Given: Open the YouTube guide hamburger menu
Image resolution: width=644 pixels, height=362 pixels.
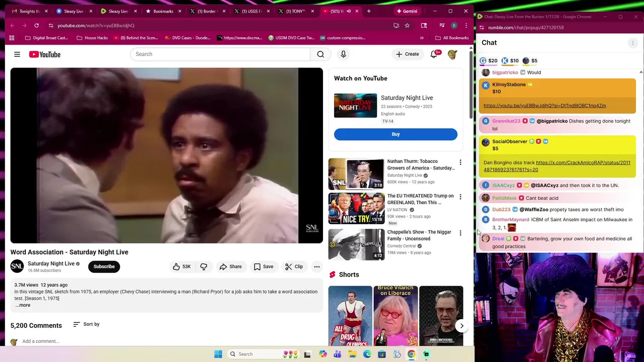Looking at the screenshot, I should (17, 54).
